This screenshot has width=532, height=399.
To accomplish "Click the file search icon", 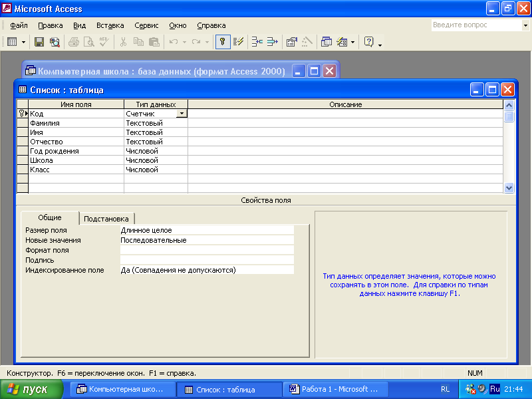I will pos(55,42).
